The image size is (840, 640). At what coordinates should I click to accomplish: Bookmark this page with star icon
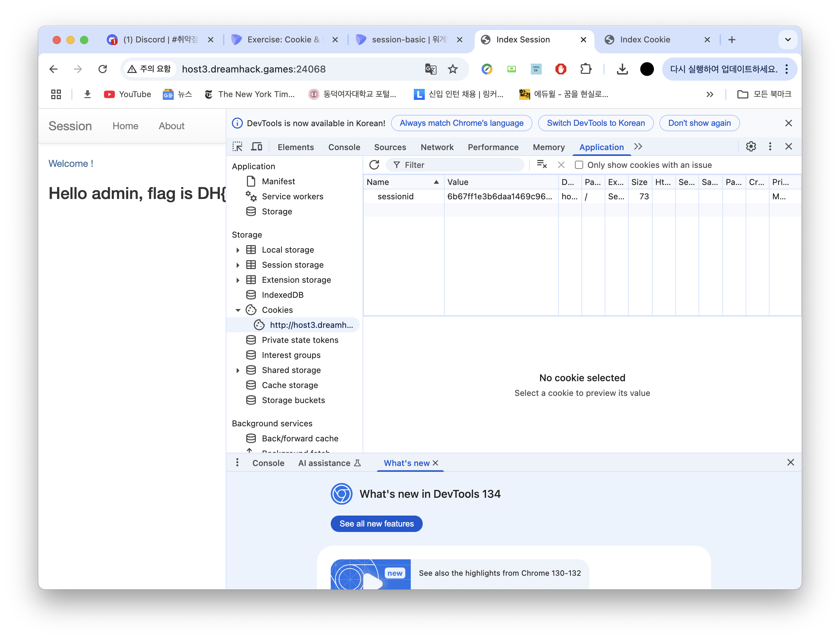click(x=453, y=69)
